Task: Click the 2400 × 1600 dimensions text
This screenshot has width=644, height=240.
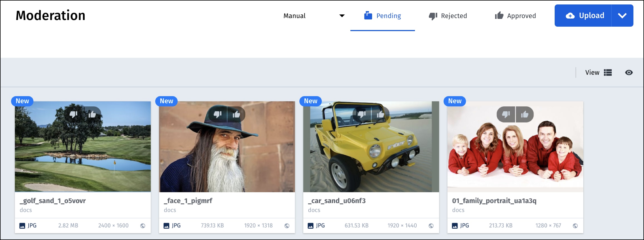Action: coord(113,226)
